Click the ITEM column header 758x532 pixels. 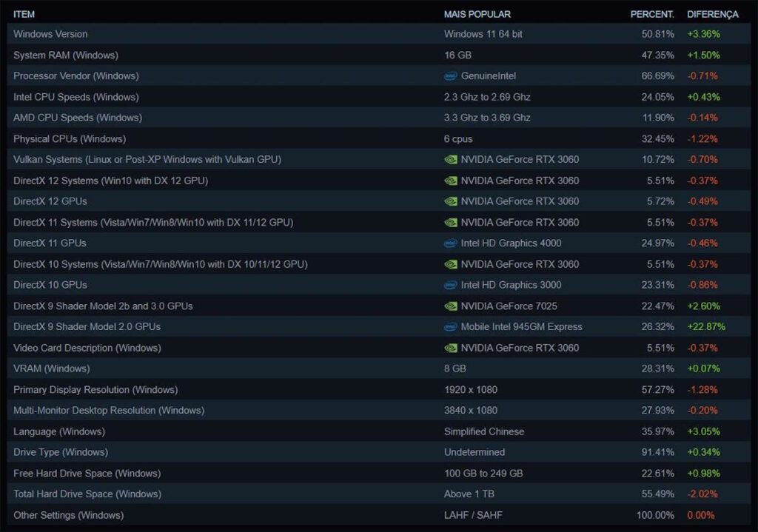pyautogui.click(x=24, y=15)
